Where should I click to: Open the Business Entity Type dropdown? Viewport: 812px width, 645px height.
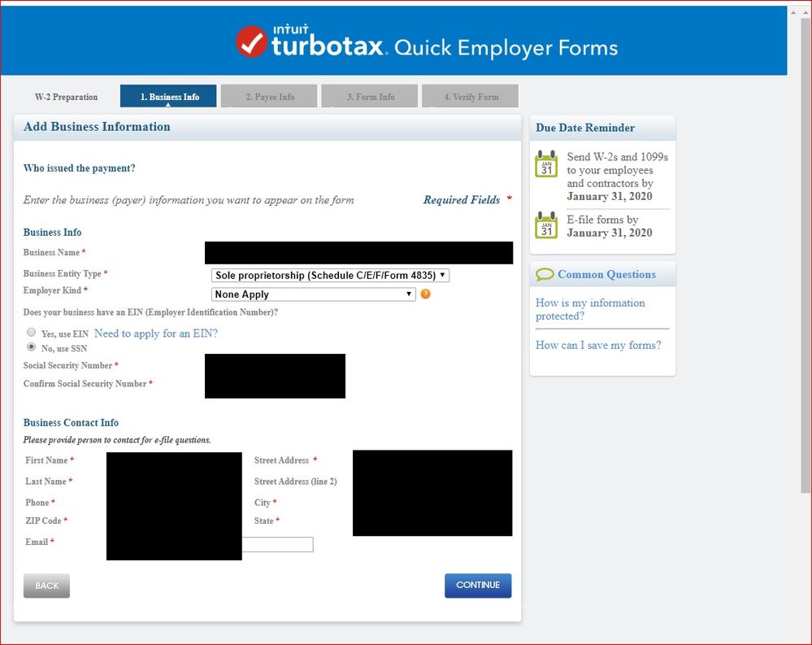(x=328, y=275)
